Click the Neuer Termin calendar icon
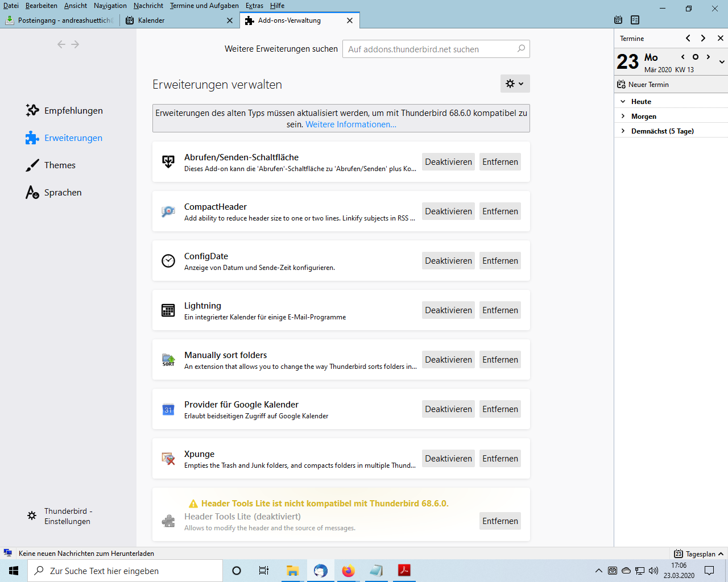This screenshot has width=728, height=582. point(622,85)
